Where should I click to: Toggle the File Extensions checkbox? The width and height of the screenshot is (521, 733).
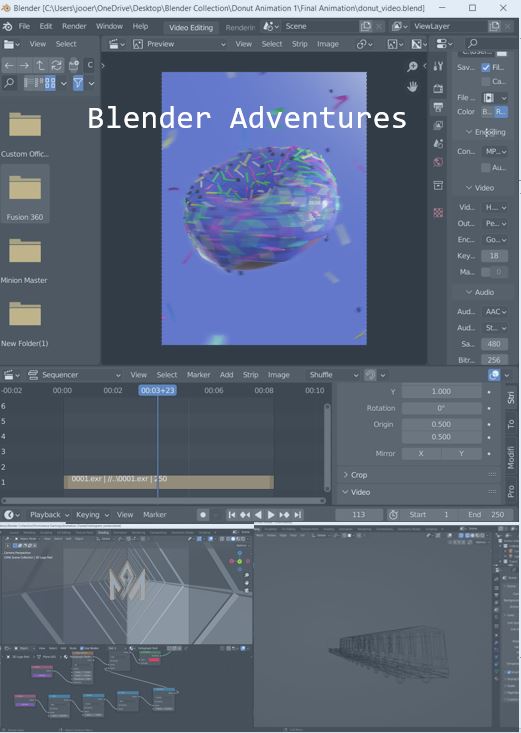[486, 67]
